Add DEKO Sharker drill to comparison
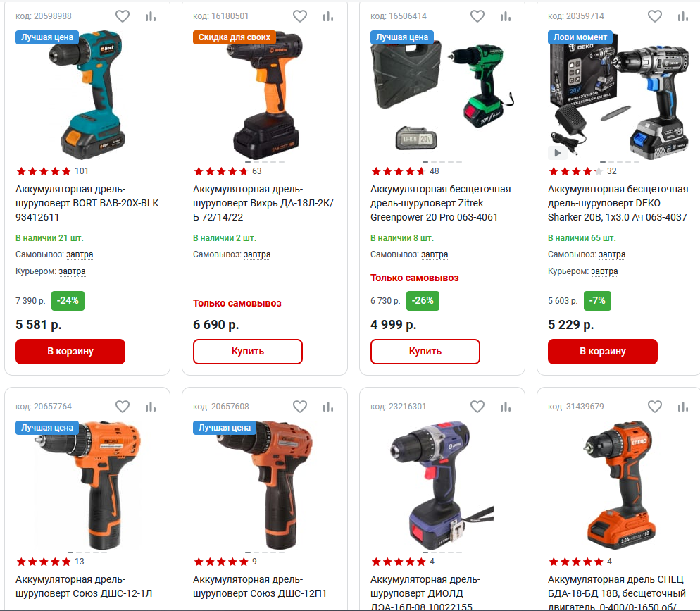The width and height of the screenshot is (700, 611). 683,16
